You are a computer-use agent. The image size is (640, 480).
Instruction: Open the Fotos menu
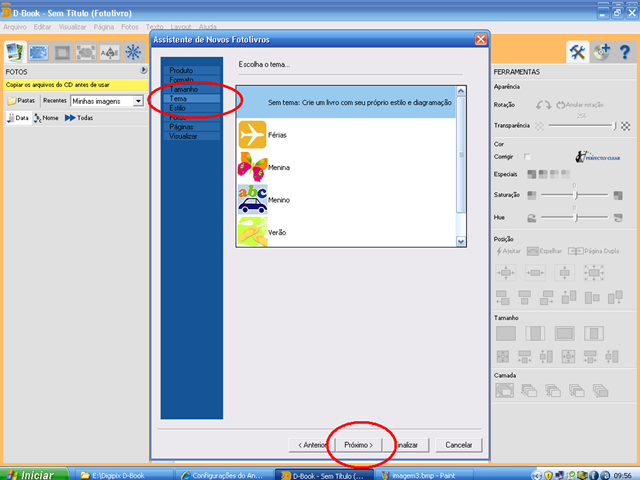(x=130, y=27)
